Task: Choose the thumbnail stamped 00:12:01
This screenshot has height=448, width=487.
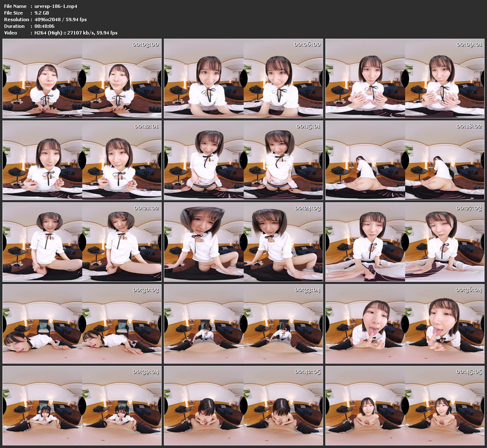Action: tap(82, 160)
